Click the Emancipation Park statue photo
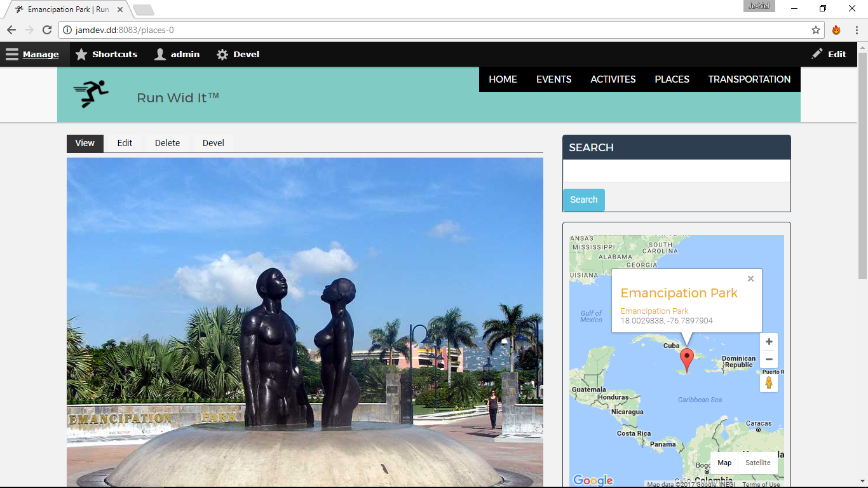The height and width of the screenshot is (488, 868). click(x=305, y=322)
